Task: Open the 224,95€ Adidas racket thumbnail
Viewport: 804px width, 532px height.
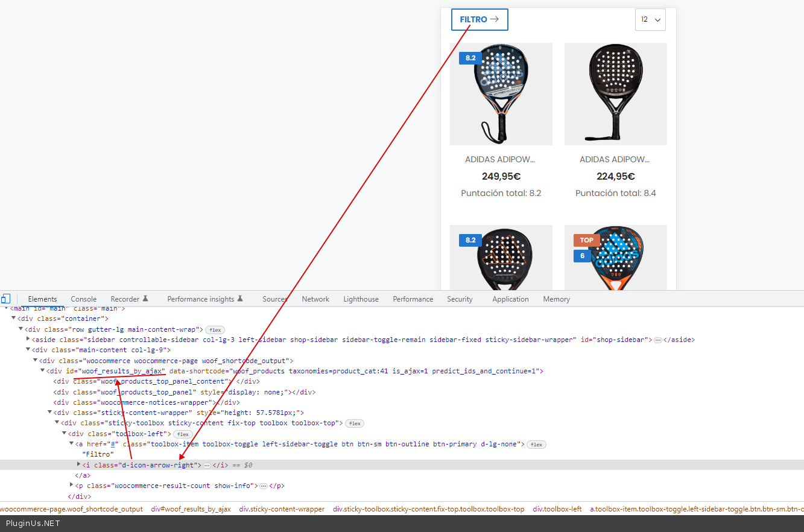Action: (616, 94)
